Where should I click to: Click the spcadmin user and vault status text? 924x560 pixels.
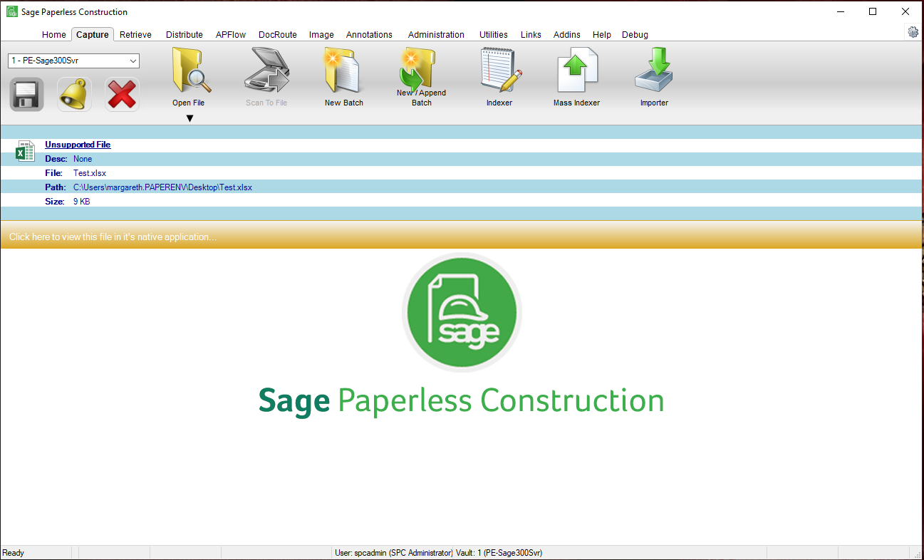(x=439, y=553)
